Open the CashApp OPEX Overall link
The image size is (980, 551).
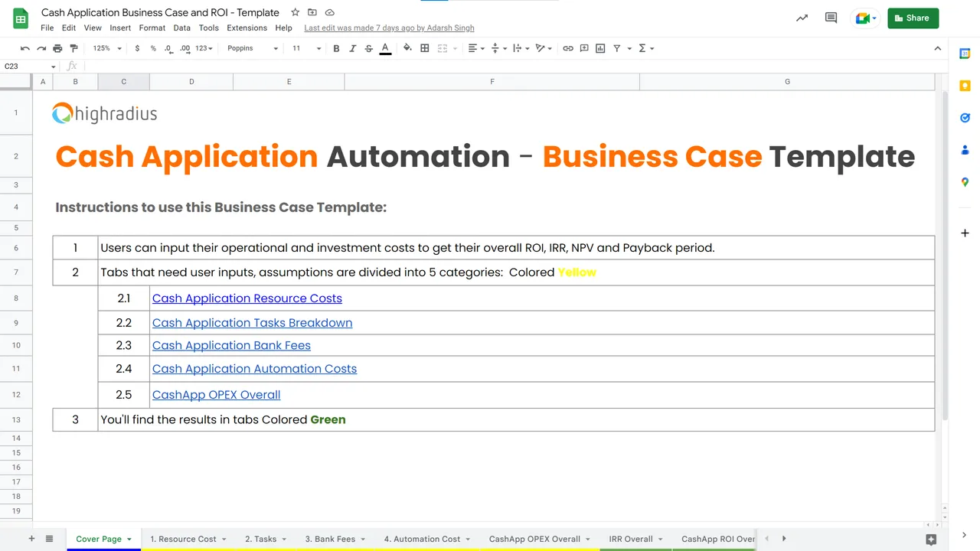(x=217, y=395)
